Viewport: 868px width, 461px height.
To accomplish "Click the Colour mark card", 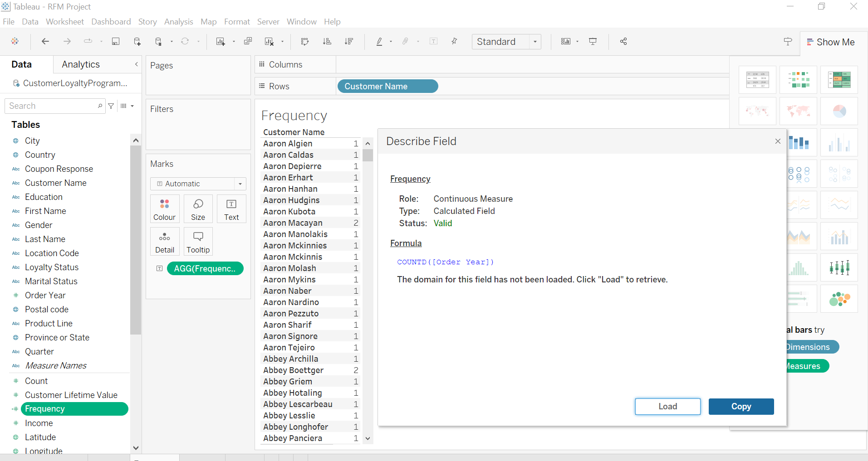I will [x=164, y=209].
